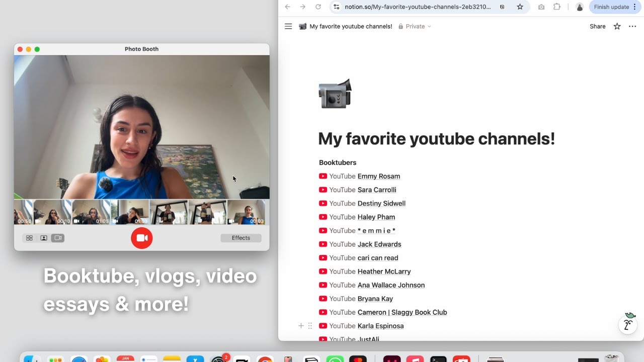Switch Photo Booth to single still photo mode
Viewport: 644px width, 362px height.
pyautogui.click(x=44, y=238)
